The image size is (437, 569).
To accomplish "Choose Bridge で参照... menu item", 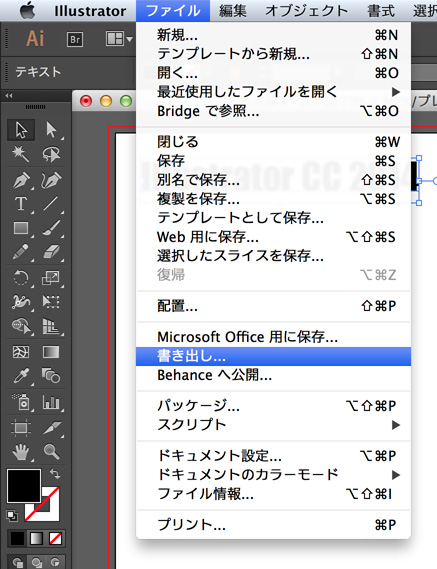I will [x=273, y=111].
